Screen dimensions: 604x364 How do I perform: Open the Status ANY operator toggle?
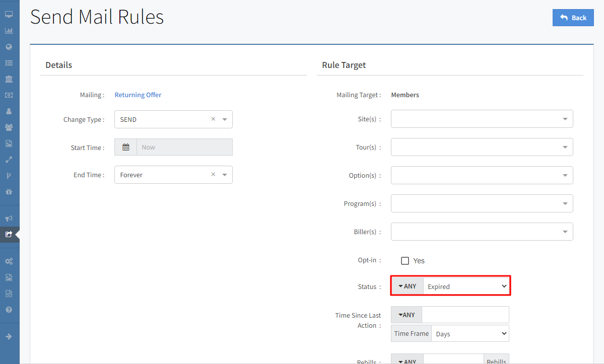(408, 286)
